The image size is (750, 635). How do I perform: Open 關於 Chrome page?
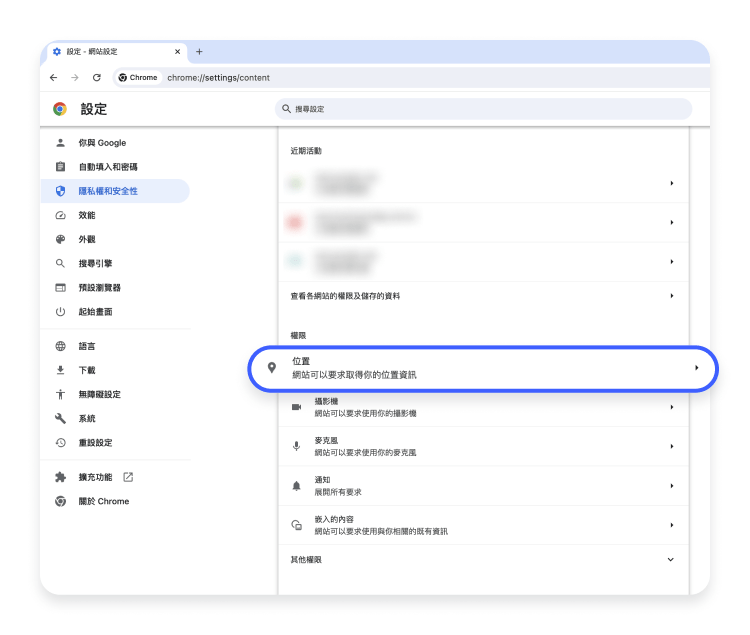115,501
